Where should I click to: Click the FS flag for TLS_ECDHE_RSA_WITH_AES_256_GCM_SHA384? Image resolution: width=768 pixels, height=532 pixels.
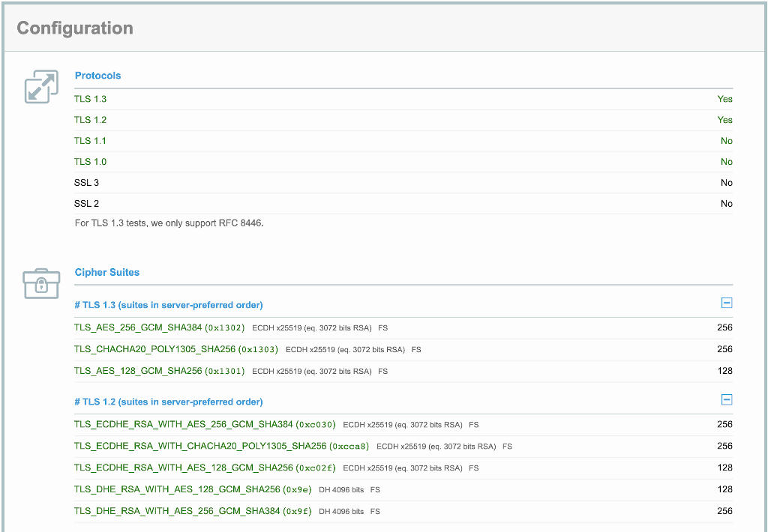(474, 425)
